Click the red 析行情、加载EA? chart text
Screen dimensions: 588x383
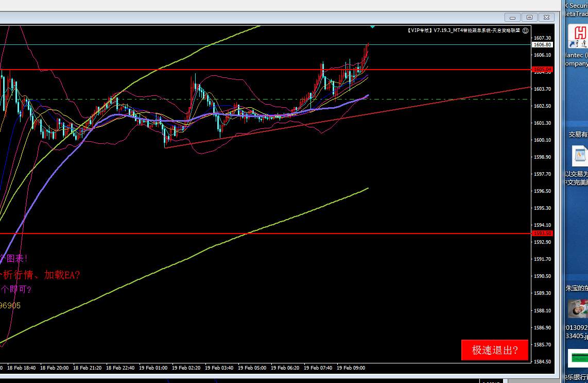(39, 275)
